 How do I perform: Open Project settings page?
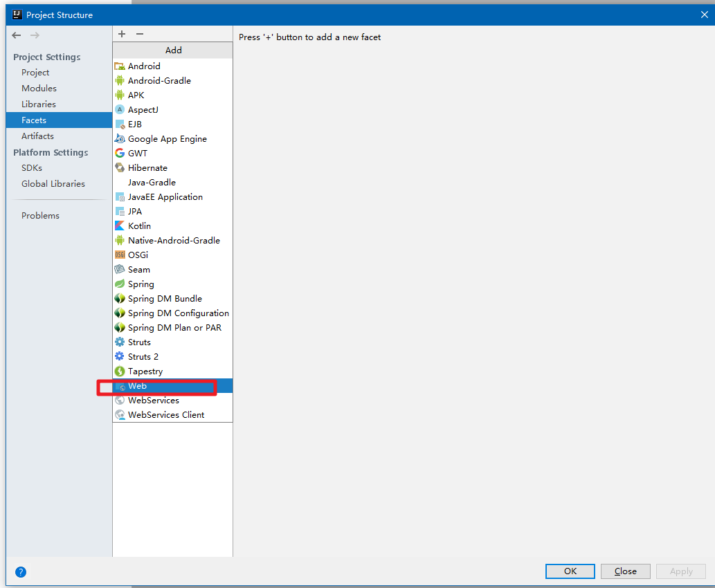click(35, 73)
